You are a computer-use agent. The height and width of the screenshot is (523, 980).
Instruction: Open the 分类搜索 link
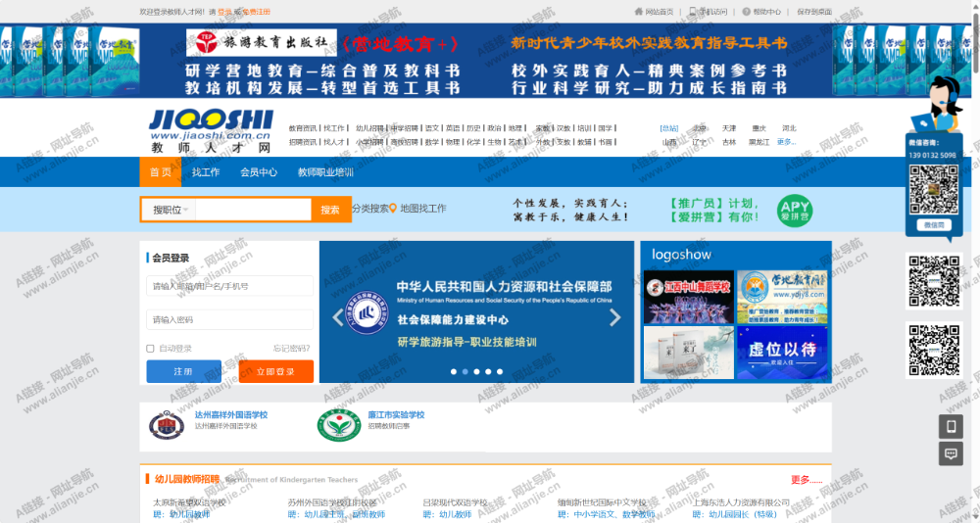[370, 209]
